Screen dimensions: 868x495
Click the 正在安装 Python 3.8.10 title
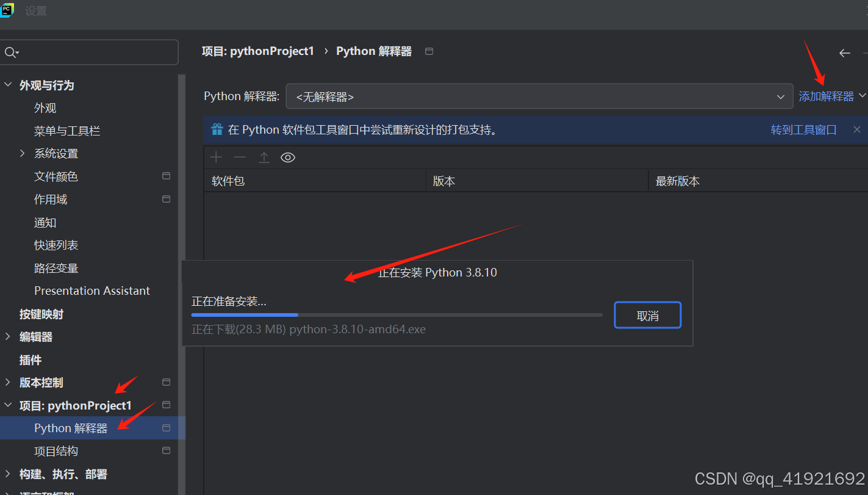click(437, 272)
